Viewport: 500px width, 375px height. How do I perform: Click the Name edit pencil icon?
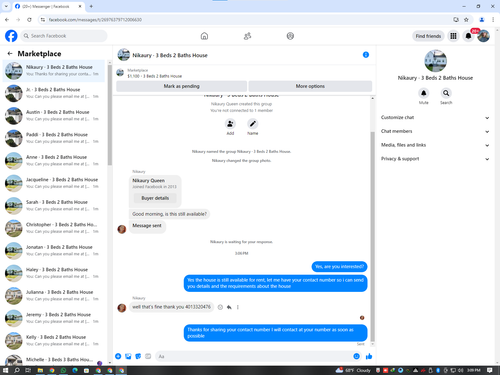(x=252, y=124)
